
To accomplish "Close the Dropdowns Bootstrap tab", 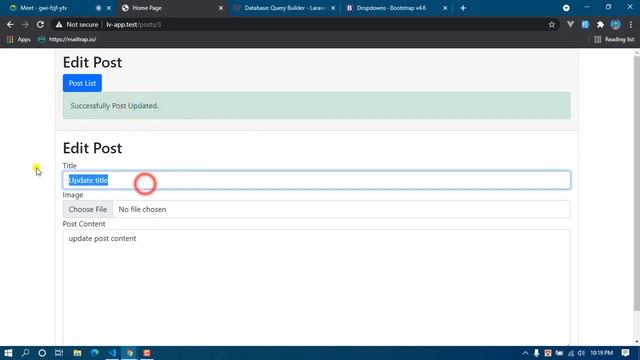I will 445,8.
